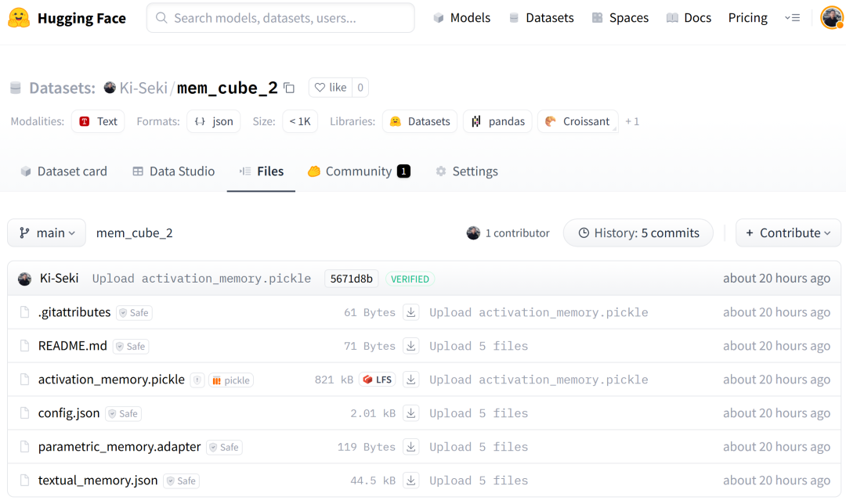Open the main branch dropdown
The width and height of the screenshot is (846, 504).
coord(47,233)
